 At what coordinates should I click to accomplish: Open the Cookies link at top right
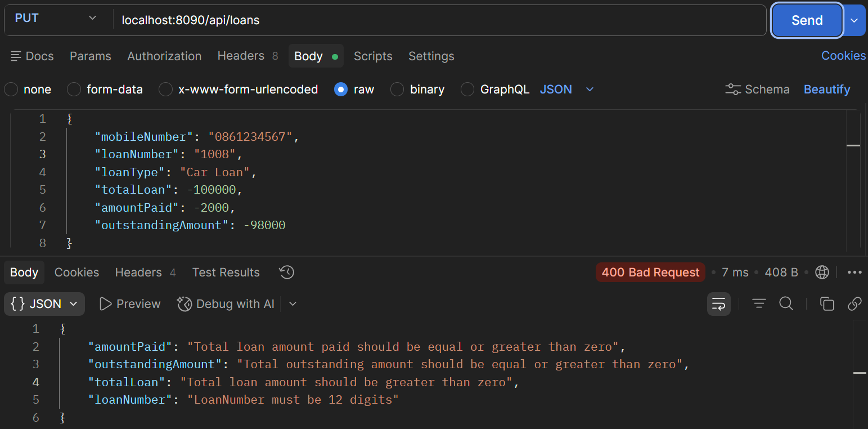point(843,56)
